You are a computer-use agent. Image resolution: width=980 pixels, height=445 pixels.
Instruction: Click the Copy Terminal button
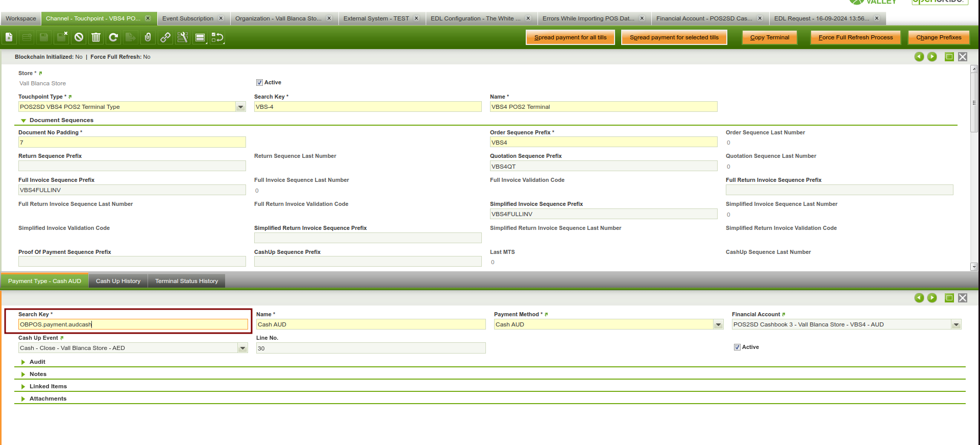point(769,37)
